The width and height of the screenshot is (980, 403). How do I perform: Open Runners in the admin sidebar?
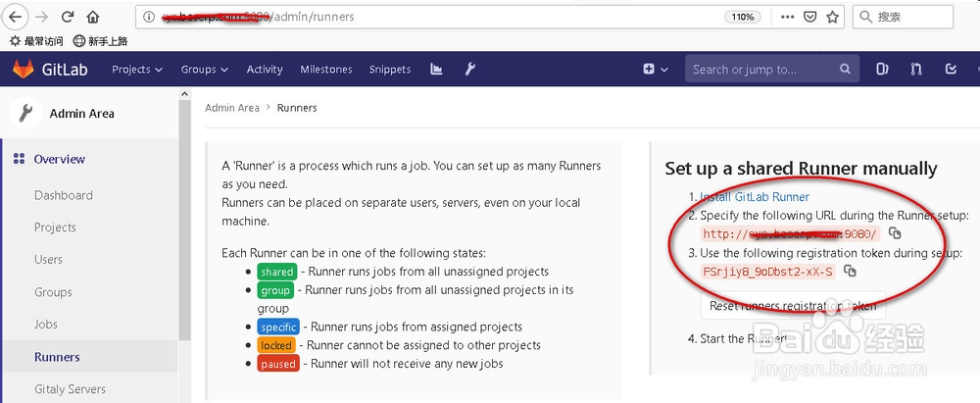pos(57,357)
